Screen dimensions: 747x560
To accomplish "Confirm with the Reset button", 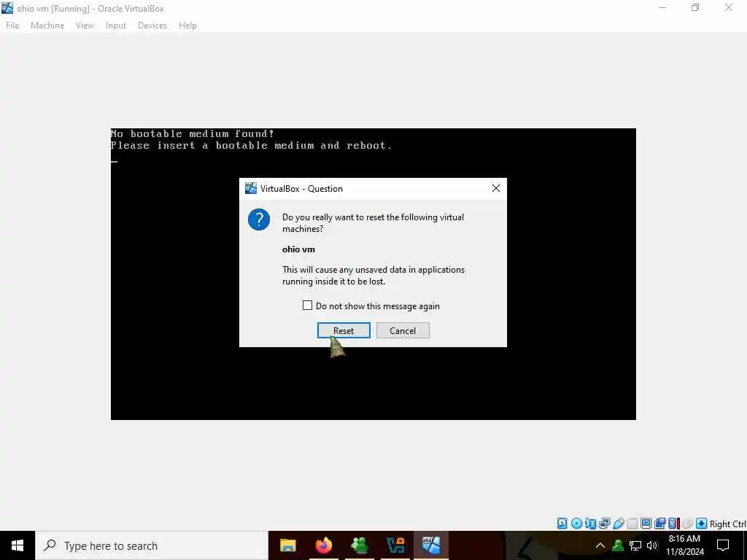I will tap(344, 330).
